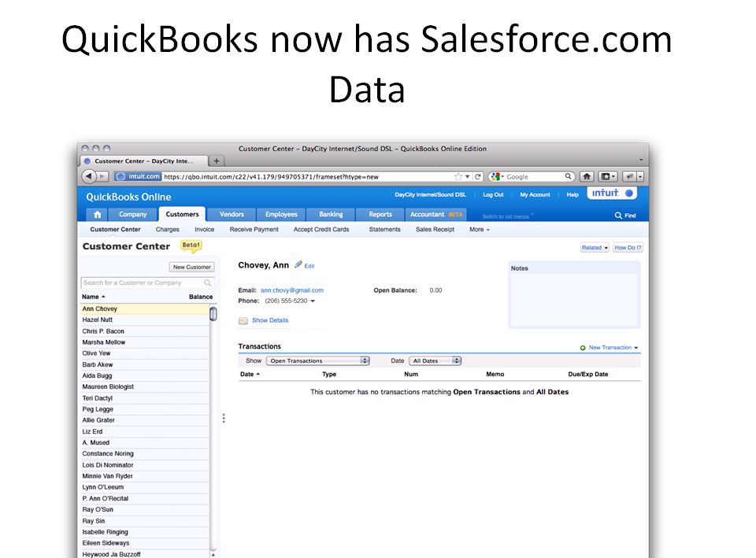756x558 pixels.
Task: Select customer Constance Noring in the list
Action: pyautogui.click(x=145, y=453)
